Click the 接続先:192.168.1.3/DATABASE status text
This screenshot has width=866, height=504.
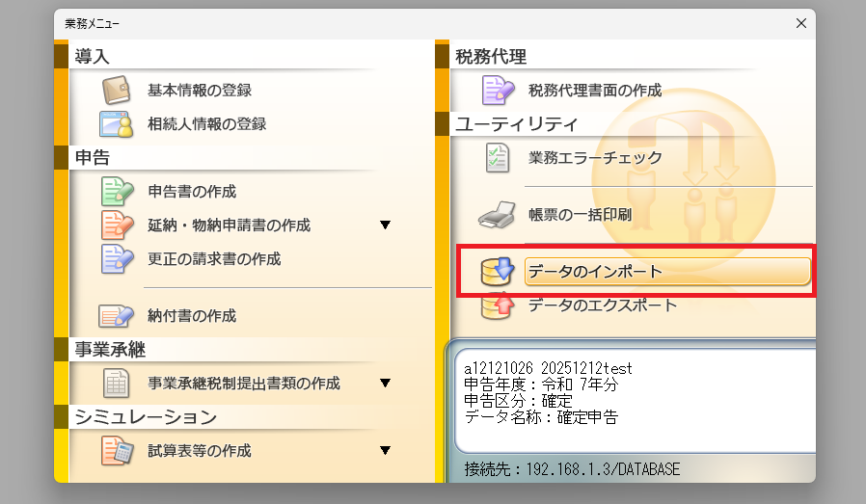pyautogui.click(x=572, y=469)
